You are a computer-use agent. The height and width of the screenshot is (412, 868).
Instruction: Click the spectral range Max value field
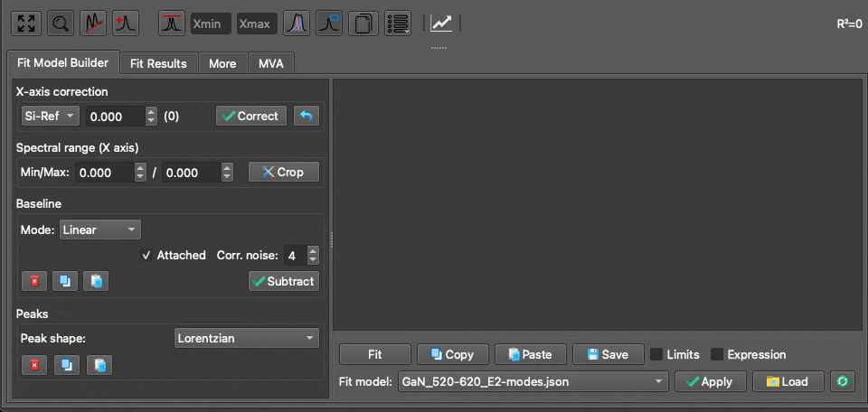[x=192, y=172]
